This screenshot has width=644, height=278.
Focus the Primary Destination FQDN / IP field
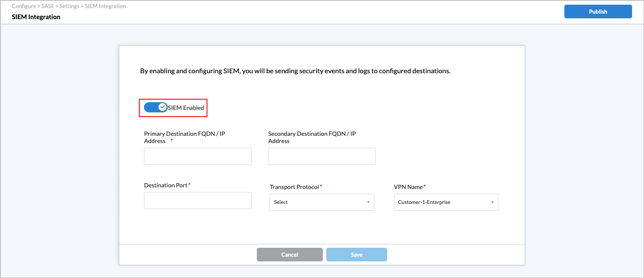coord(198,156)
